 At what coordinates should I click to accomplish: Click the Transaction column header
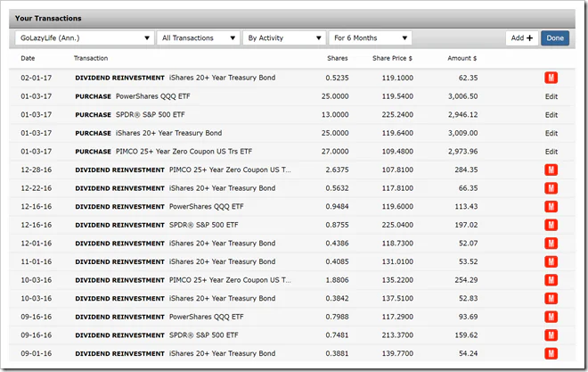point(91,58)
